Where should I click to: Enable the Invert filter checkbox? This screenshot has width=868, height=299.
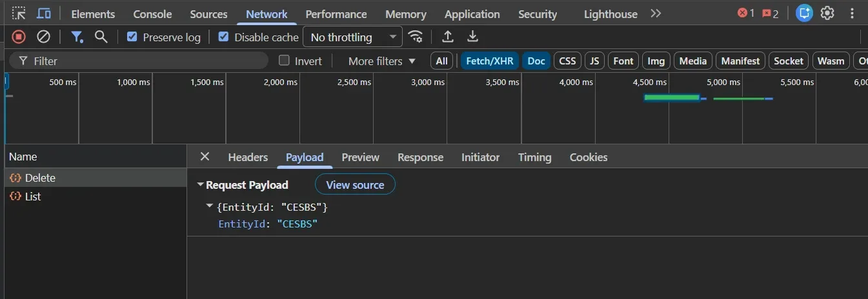[284, 61]
